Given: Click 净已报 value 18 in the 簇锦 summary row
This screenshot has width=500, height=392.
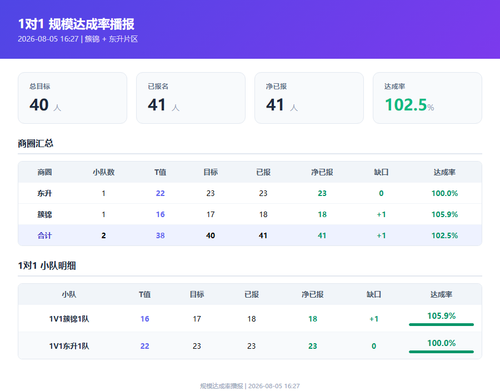Looking at the screenshot, I should point(322,214).
